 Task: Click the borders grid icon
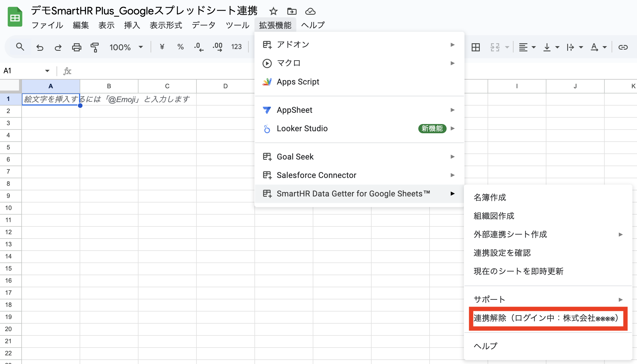tap(476, 47)
